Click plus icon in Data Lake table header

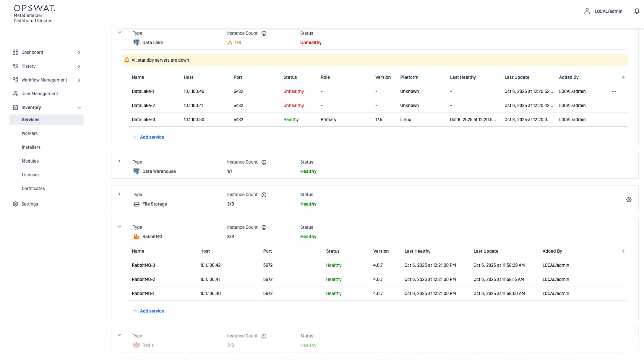pyautogui.click(x=623, y=77)
